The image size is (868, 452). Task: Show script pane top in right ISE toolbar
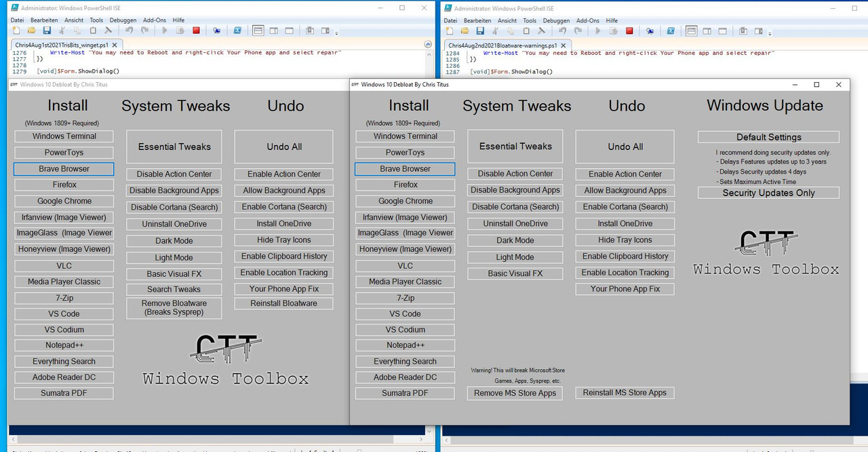coord(691,31)
